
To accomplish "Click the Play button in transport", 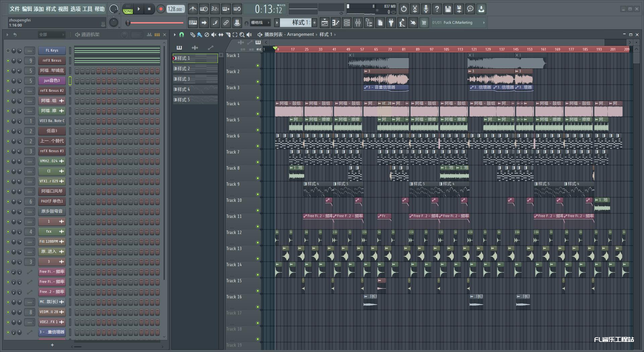I will [x=139, y=9].
